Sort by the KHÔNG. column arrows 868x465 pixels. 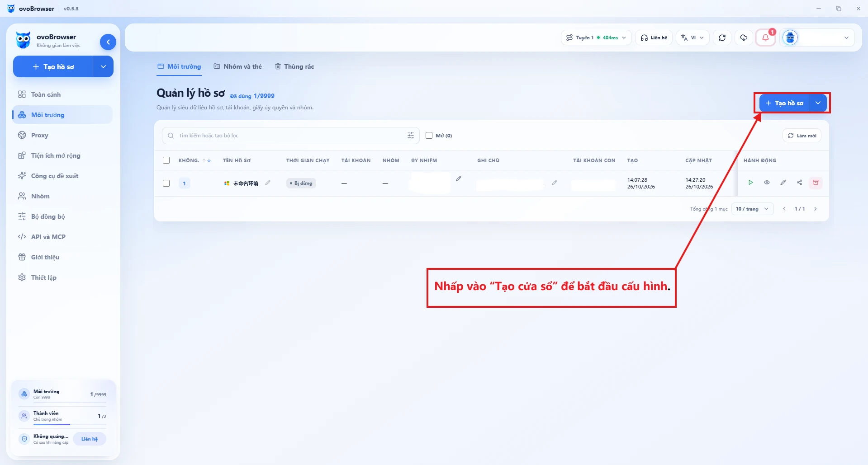click(x=206, y=160)
